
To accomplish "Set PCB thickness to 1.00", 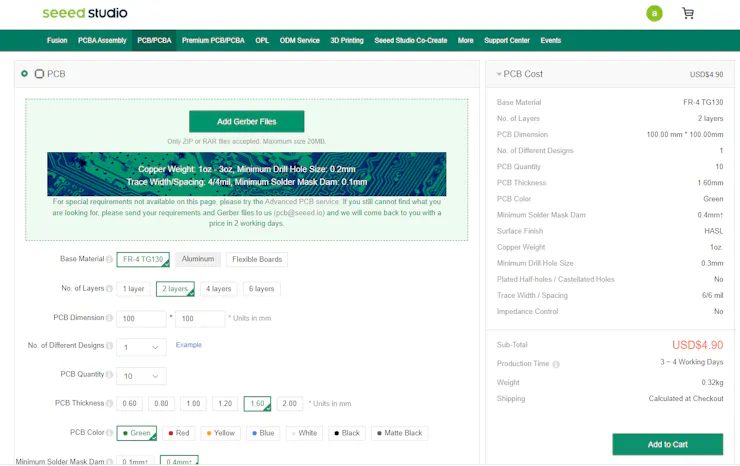I will click(x=193, y=403).
